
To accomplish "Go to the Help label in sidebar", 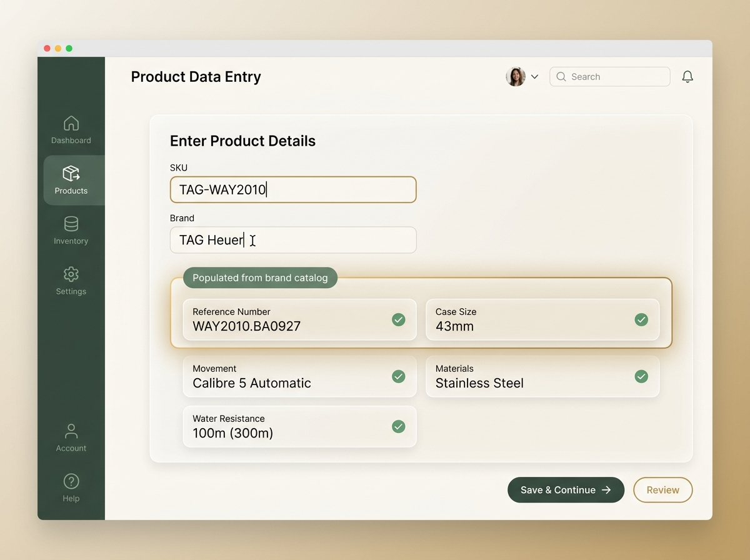I will point(71,499).
